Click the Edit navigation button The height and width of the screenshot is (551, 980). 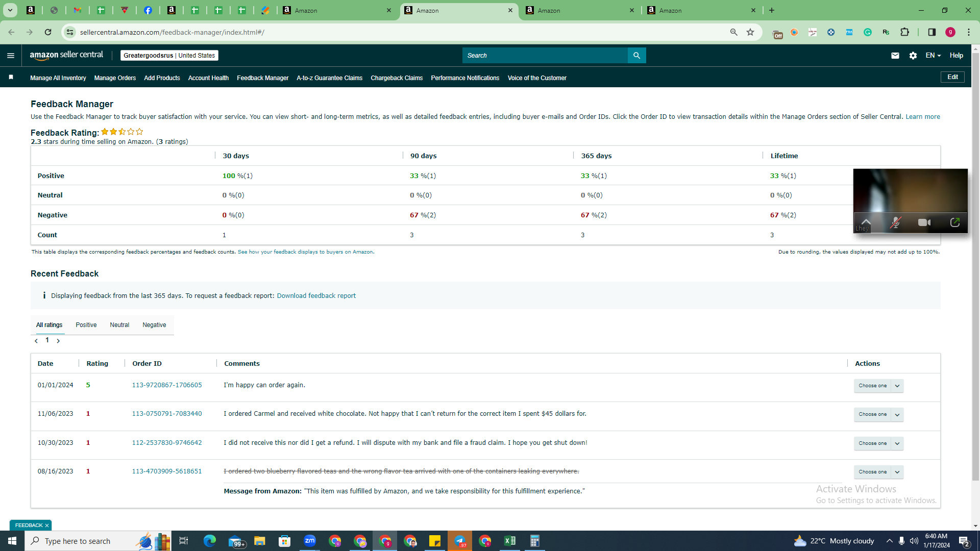pos(952,77)
